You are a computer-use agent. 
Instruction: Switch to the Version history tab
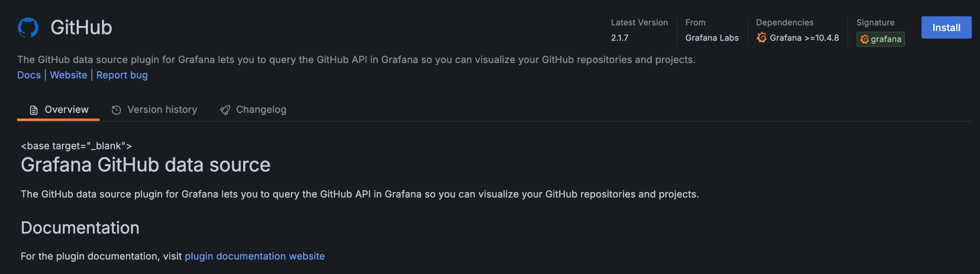click(154, 110)
